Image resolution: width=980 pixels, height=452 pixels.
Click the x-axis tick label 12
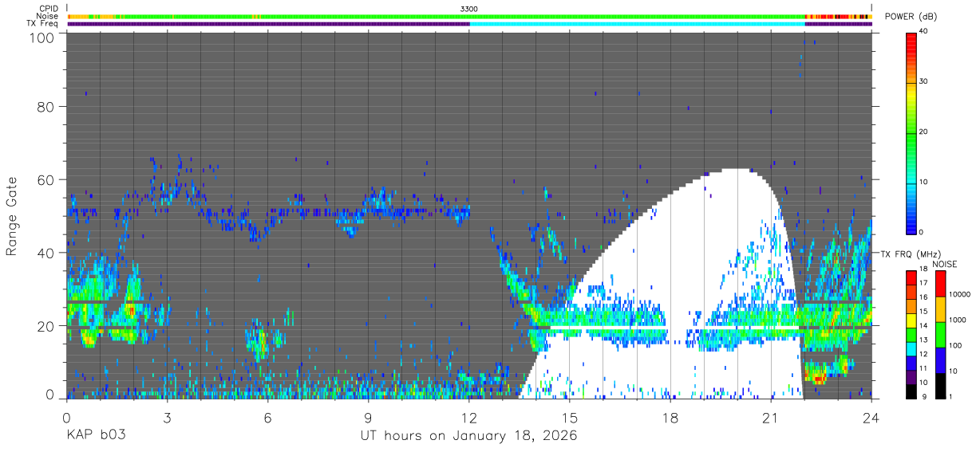click(469, 418)
